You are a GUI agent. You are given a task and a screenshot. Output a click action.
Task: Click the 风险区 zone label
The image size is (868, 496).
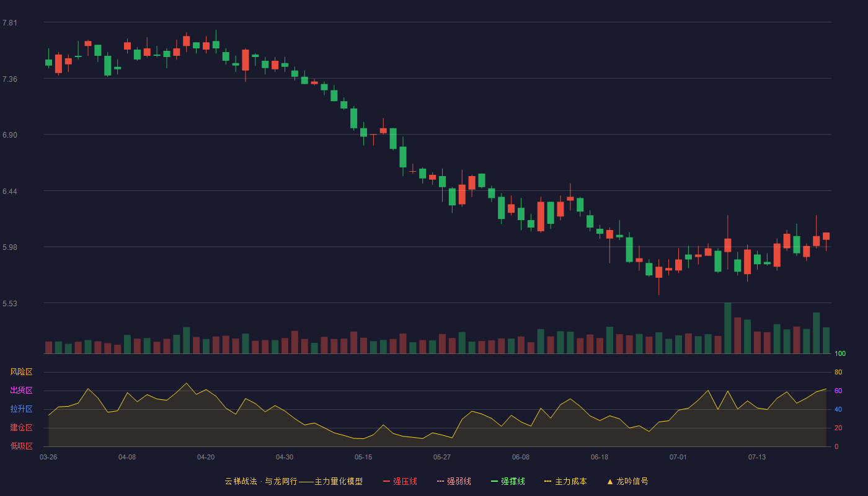pos(21,372)
